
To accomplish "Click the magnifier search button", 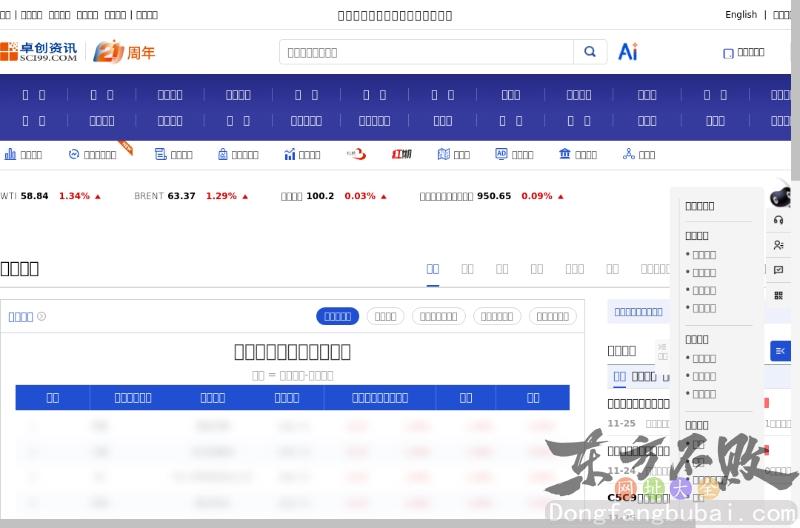I will tap(590, 52).
